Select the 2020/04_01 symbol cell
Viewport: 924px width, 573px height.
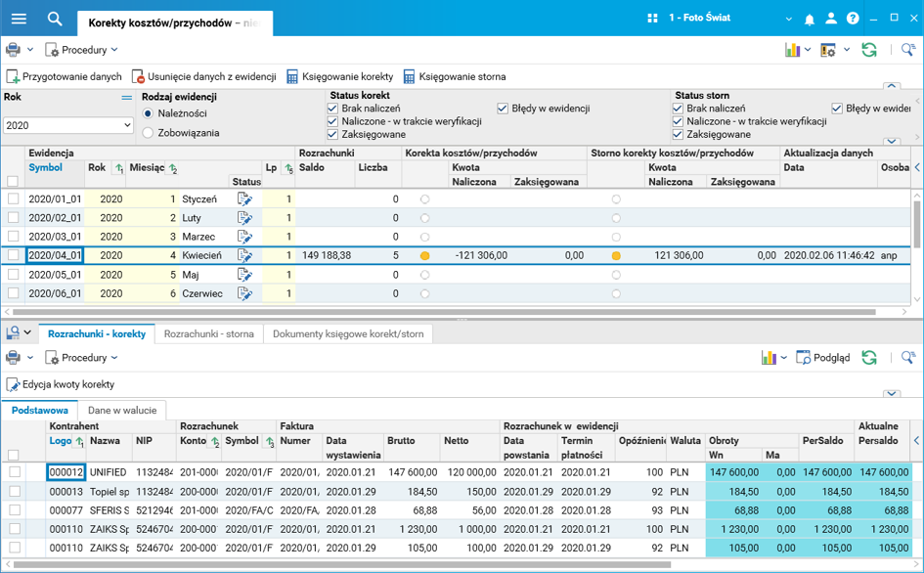click(55, 255)
